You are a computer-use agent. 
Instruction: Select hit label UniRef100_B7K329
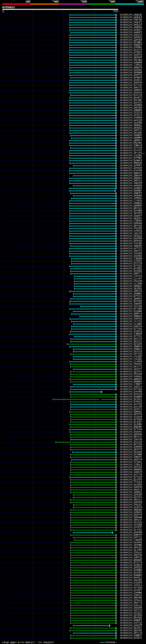pyautogui.click(x=131, y=394)
